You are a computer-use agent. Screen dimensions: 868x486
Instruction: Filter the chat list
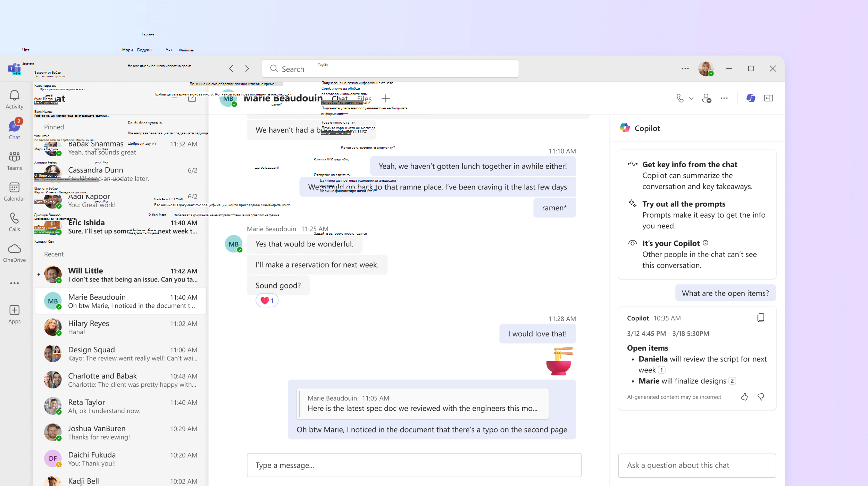click(x=175, y=99)
